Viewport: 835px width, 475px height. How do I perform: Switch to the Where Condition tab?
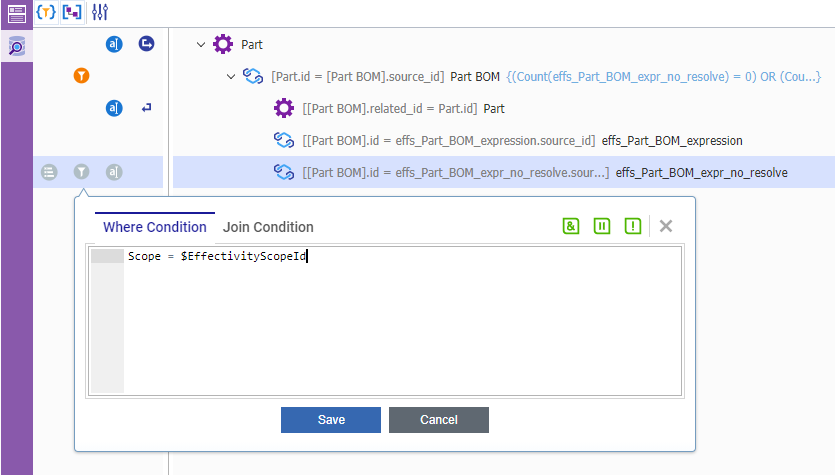155,227
